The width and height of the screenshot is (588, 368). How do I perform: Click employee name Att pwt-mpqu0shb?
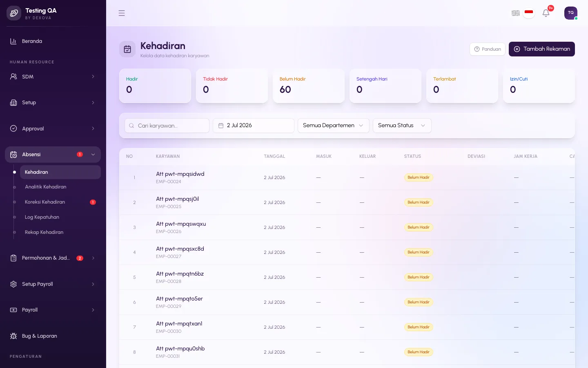coord(180,349)
